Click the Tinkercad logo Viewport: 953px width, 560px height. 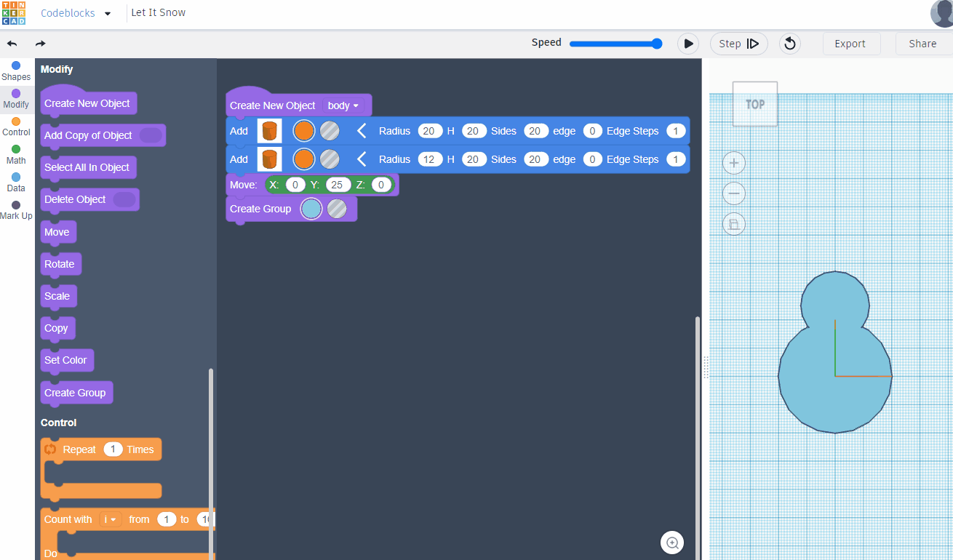click(x=14, y=13)
